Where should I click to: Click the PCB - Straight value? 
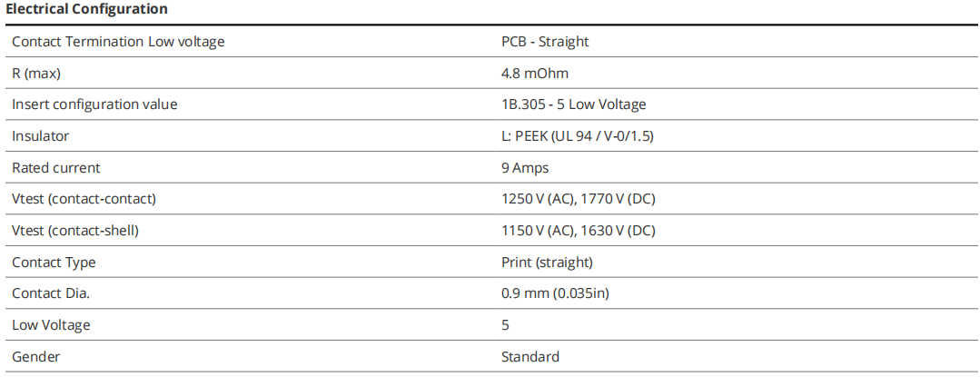click(x=545, y=42)
